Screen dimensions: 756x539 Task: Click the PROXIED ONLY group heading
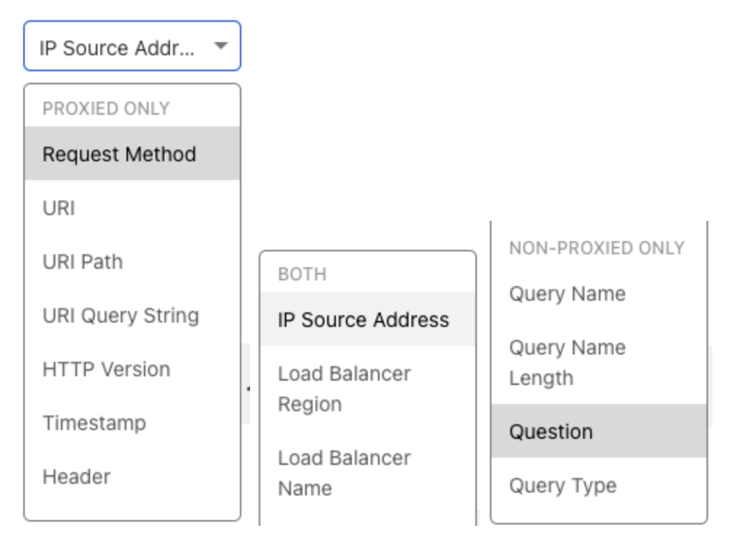106,109
